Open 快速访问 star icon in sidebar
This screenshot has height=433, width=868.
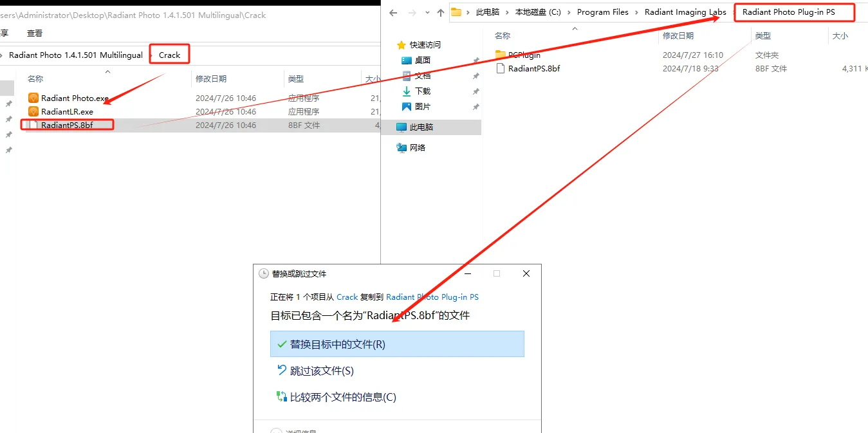coord(402,45)
